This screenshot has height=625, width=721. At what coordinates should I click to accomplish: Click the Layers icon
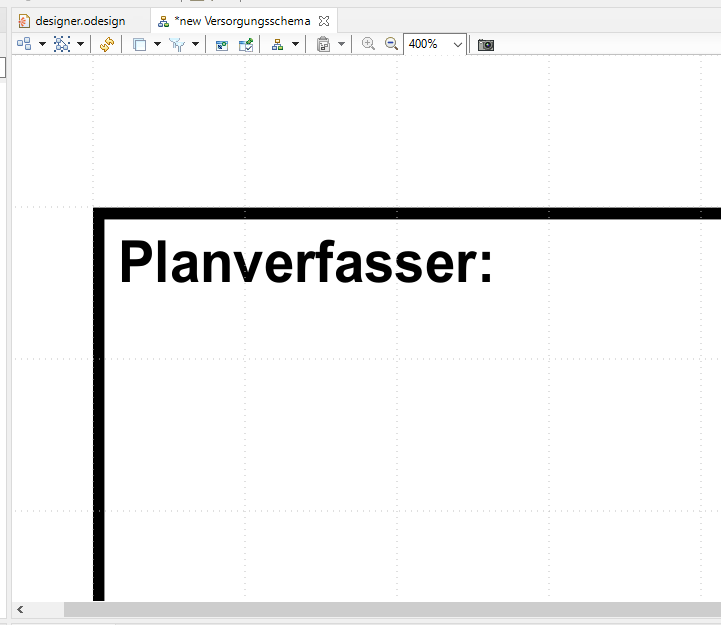139,45
